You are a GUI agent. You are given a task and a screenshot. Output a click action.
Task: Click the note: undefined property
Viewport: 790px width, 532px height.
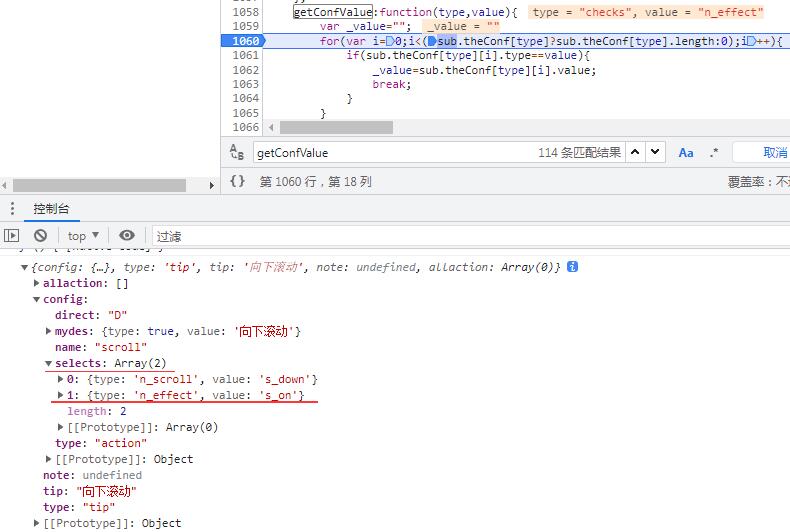click(92, 475)
